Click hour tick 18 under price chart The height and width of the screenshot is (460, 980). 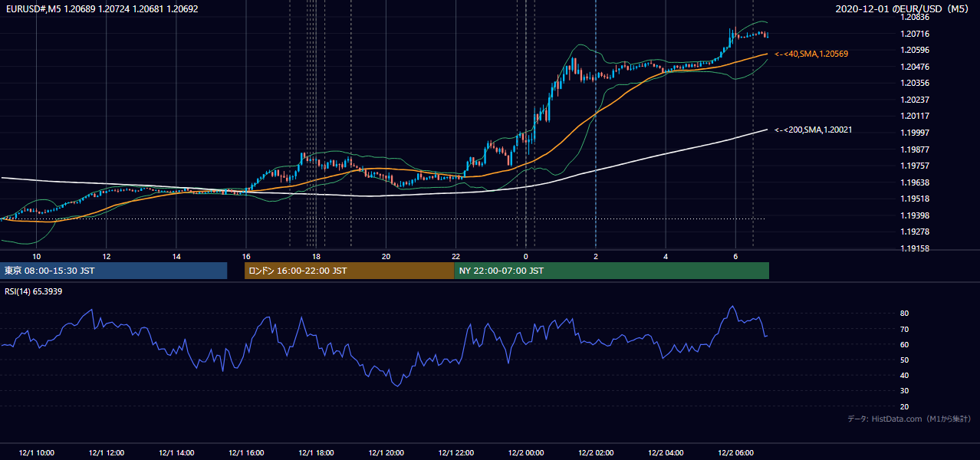click(x=316, y=256)
